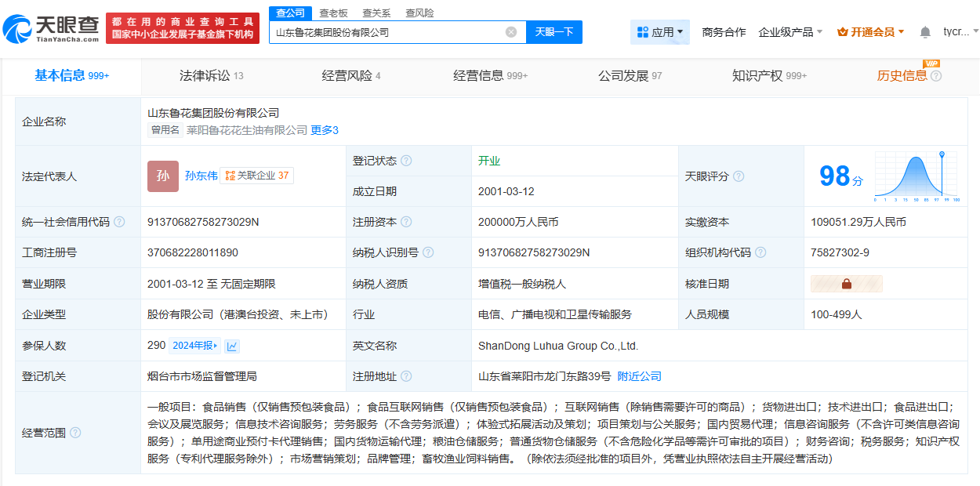980x486 pixels.
Task: Click English name ShanDong Luhua Group Co.,Ltd.
Action: pos(558,346)
